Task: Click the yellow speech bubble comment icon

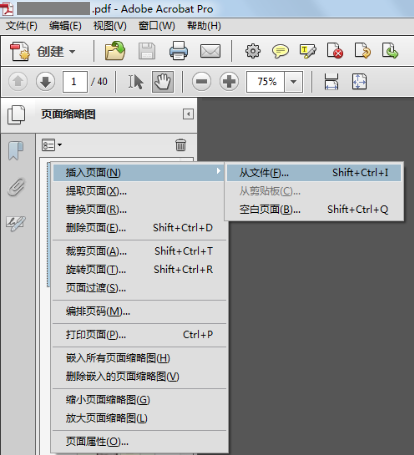Action: [x=280, y=51]
